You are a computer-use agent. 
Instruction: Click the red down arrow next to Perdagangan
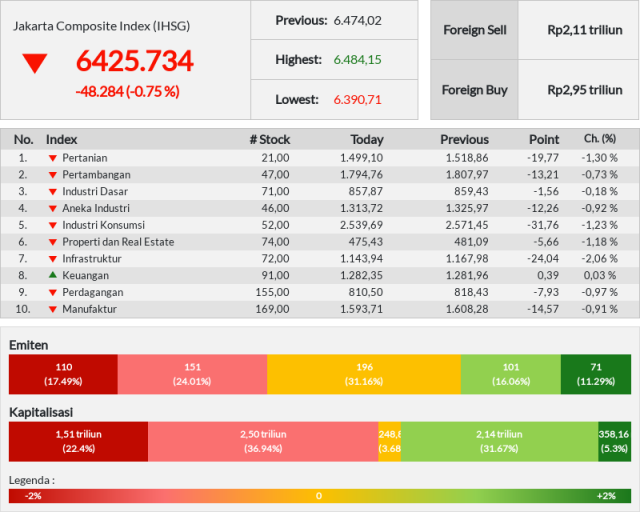(53, 293)
